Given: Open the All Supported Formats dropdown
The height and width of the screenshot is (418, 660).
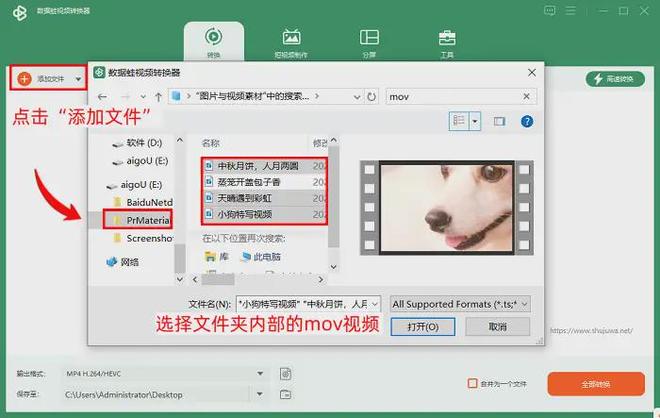Looking at the screenshot, I should (x=460, y=304).
